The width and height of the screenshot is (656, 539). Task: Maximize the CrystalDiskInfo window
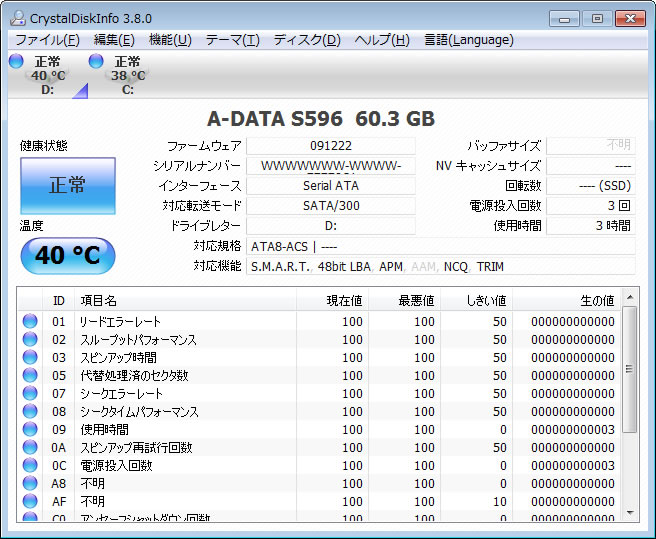coord(597,19)
